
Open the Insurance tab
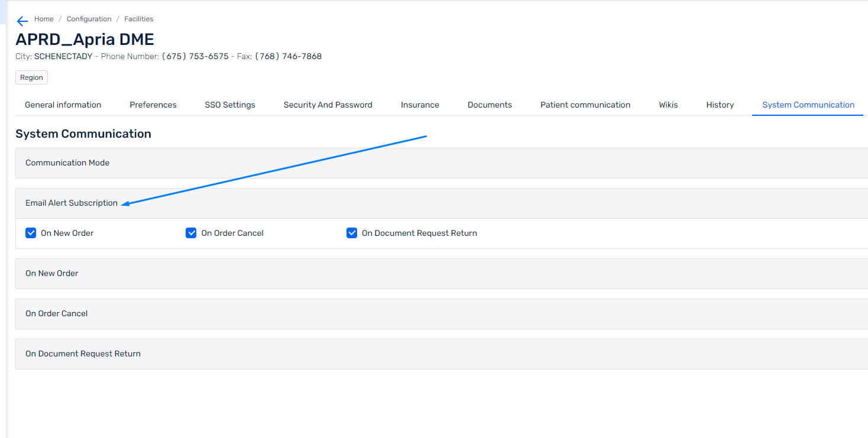tap(420, 105)
